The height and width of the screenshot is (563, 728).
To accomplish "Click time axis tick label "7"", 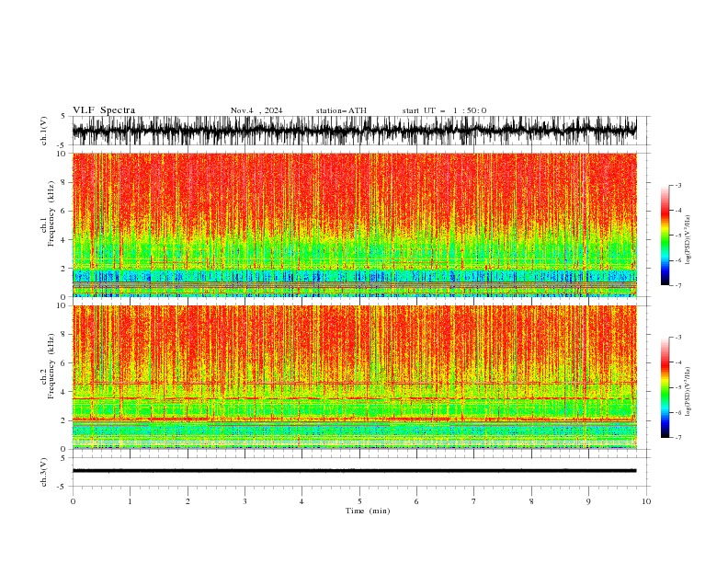I will tap(474, 501).
